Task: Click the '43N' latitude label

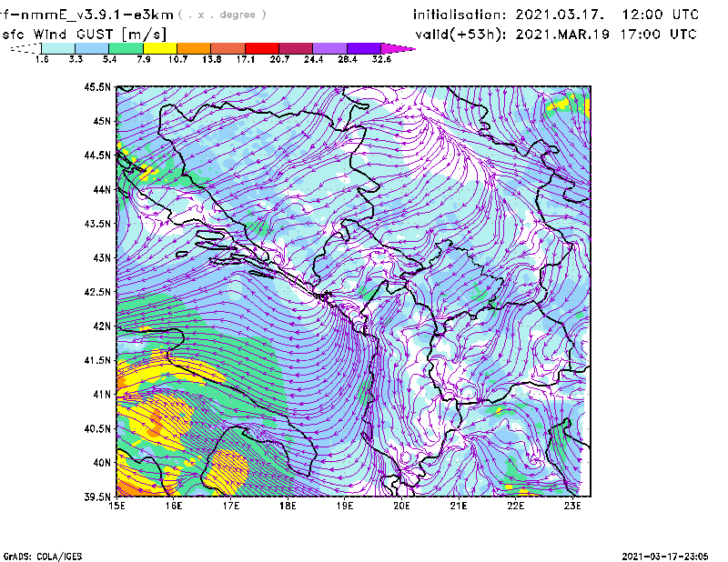Action: click(x=102, y=257)
